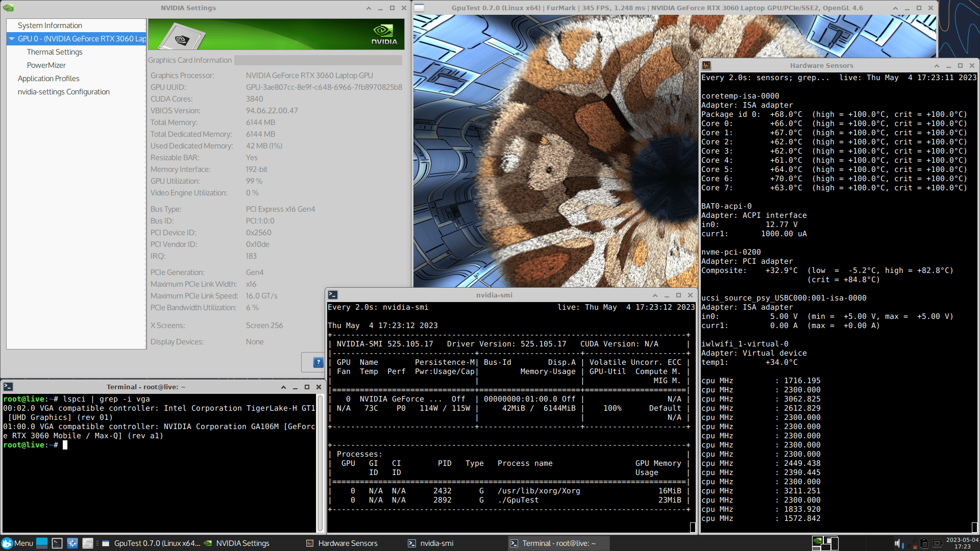Image resolution: width=980 pixels, height=551 pixels.
Task: Open the Menu launcher on the taskbar
Action: coord(17,543)
